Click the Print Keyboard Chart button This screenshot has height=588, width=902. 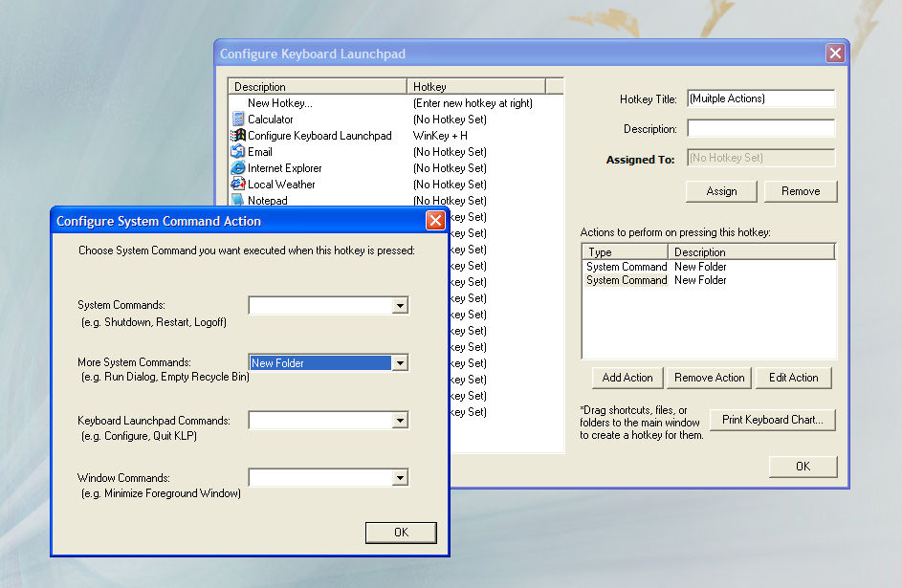(772, 420)
